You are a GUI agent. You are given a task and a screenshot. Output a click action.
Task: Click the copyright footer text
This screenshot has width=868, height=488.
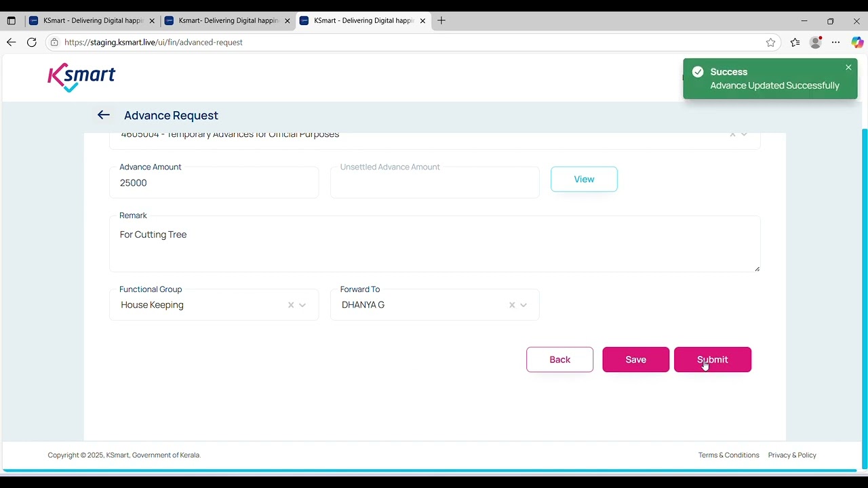click(124, 455)
